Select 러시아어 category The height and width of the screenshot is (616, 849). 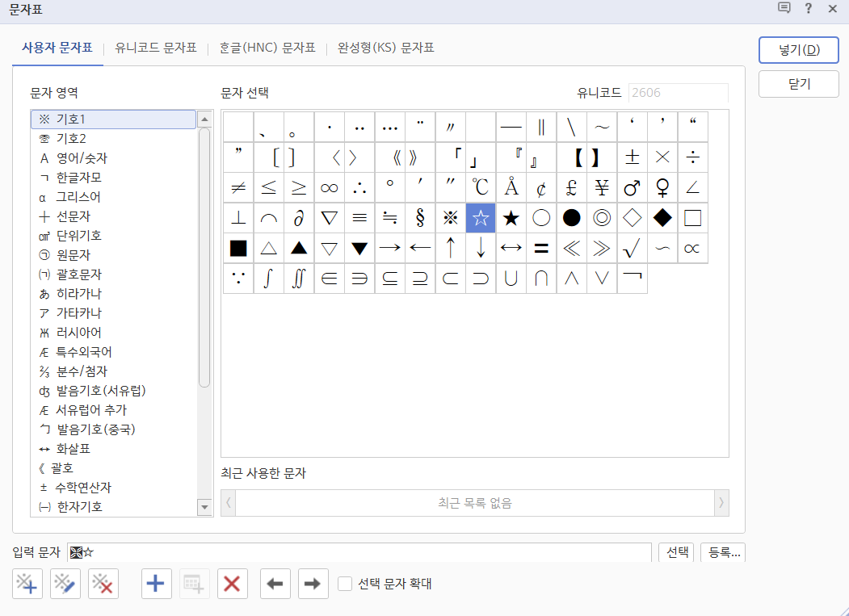click(x=113, y=333)
